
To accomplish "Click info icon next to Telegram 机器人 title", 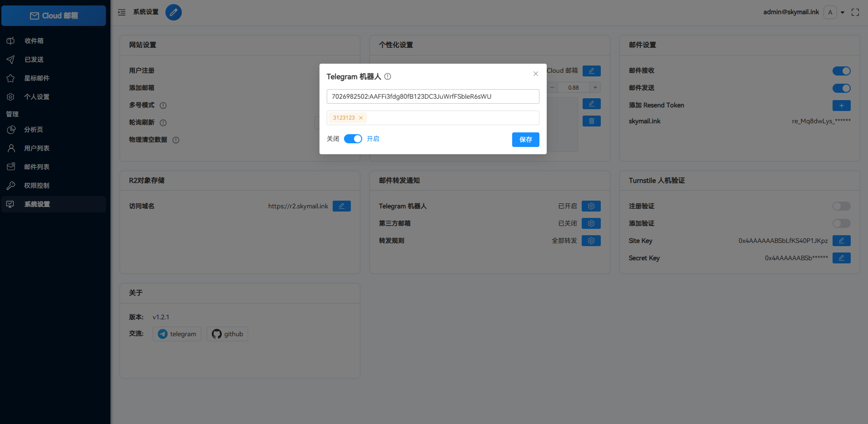I will click(x=388, y=76).
